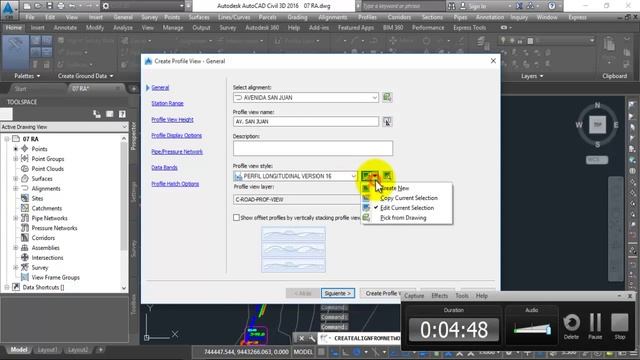
Task: Open the Annotate ribbon tab
Action: pyautogui.click(x=65, y=28)
